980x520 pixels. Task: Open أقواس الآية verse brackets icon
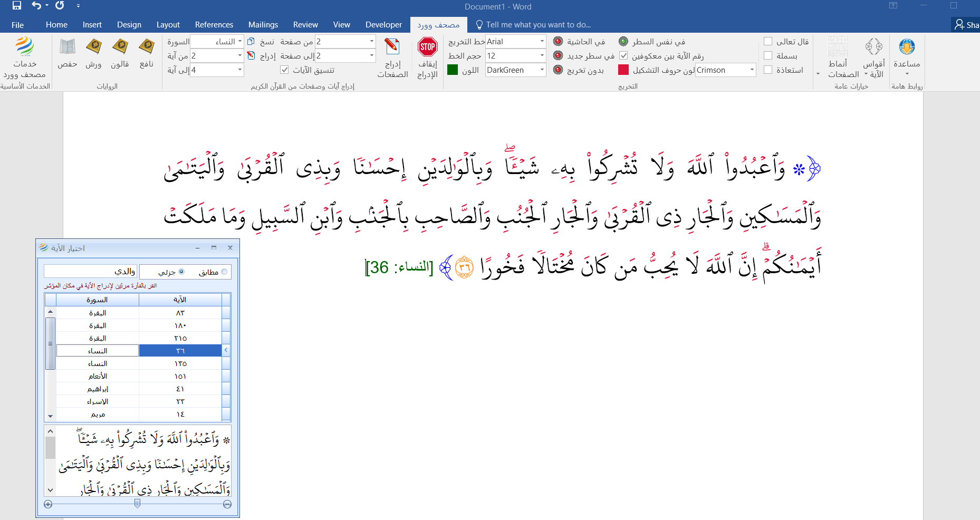tap(874, 46)
